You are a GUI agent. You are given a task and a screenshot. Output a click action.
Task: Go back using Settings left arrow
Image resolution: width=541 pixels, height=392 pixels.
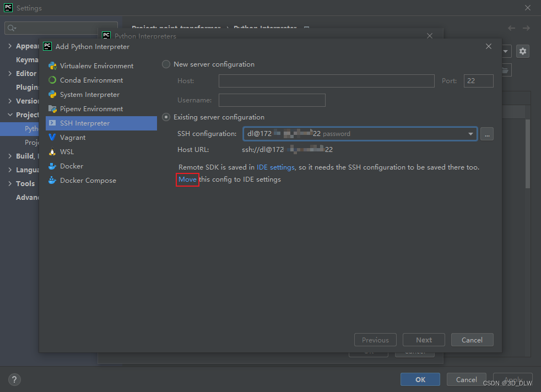pyautogui.click(x=511, y=28)
